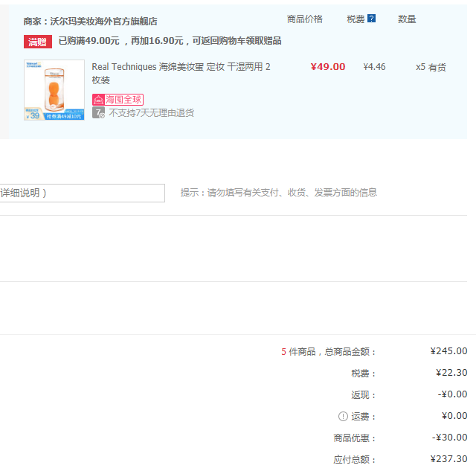The image size is (476, 474).
Task: Click the no 7-day return icon
Action: pos(98,112)
